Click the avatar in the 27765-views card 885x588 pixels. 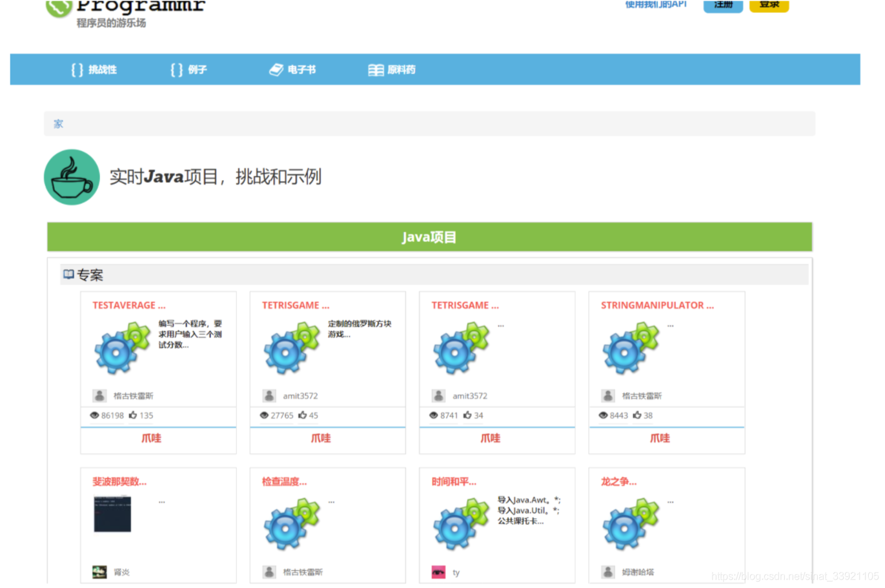click(x=269, y=396)
